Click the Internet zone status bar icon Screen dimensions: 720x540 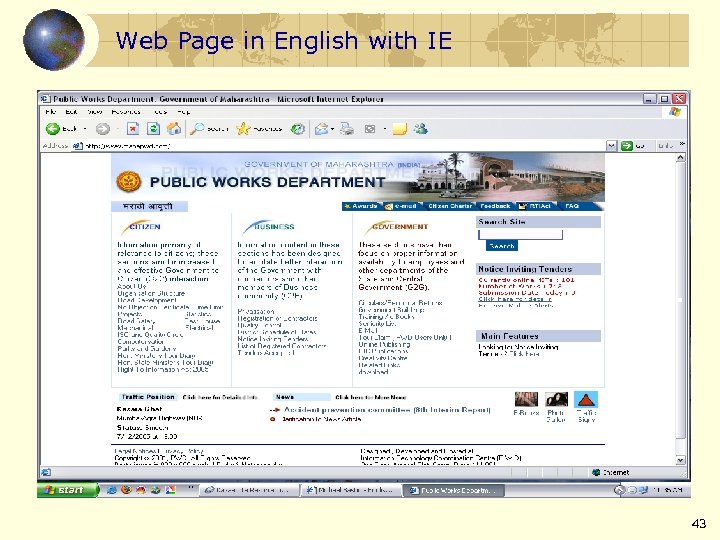[596, 472]
